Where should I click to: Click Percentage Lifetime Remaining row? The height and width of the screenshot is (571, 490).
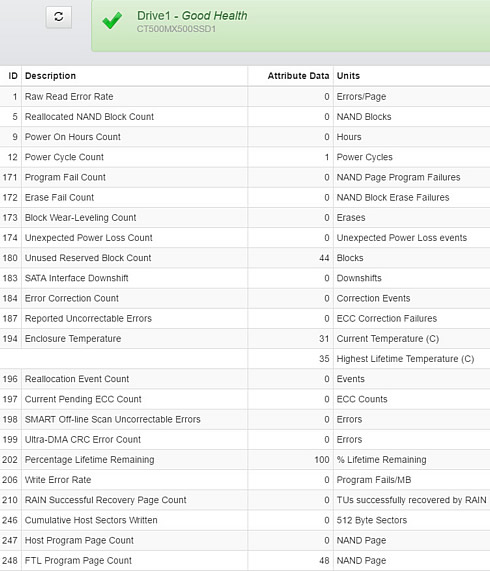245,460
